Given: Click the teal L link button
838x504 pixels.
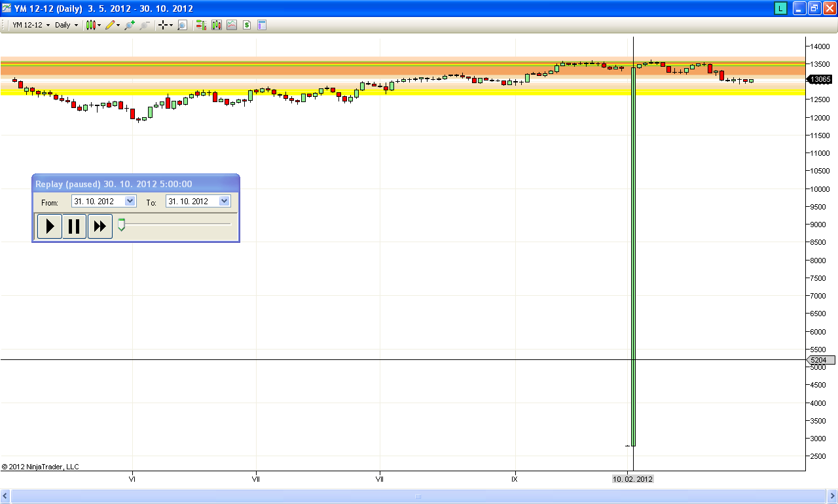Looking at the screenshot, I should pos(780,9).
